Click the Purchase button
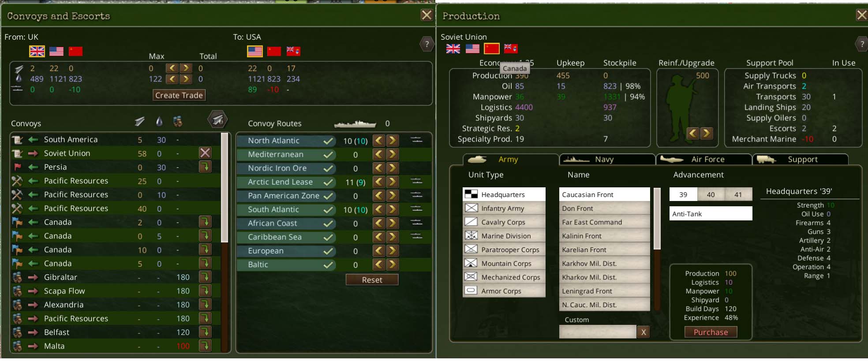 click(x=711, y=332)
